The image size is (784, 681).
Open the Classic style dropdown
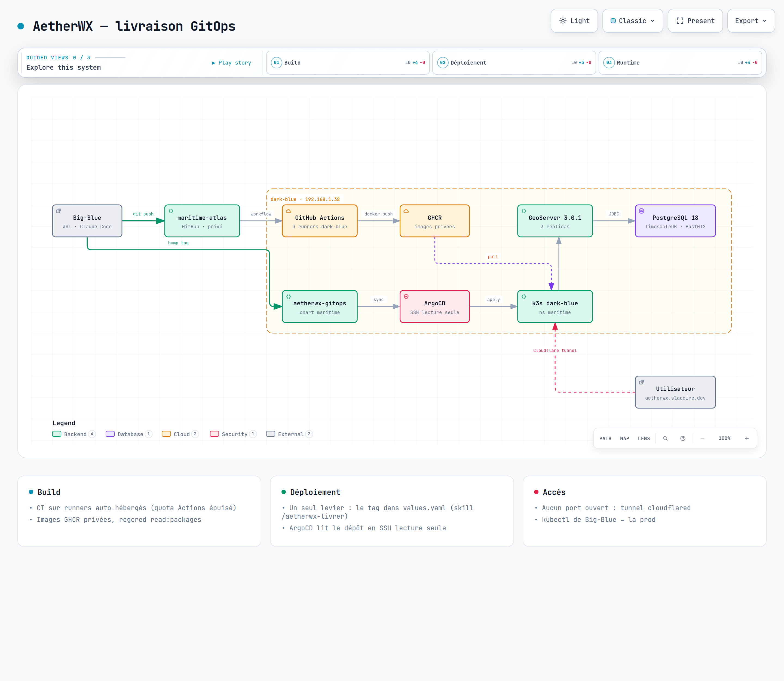coord(632,21)
